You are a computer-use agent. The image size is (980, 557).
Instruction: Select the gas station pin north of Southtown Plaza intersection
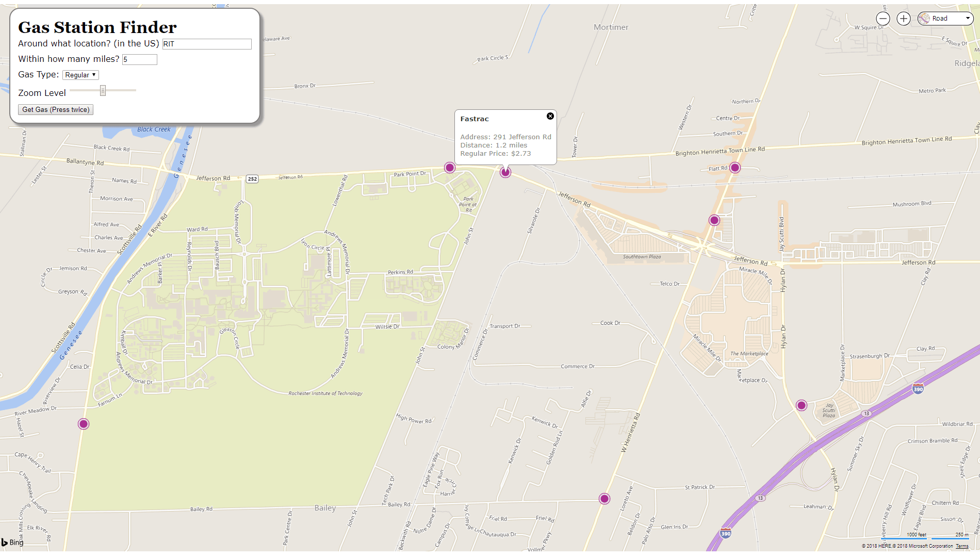tap(714, 220)
